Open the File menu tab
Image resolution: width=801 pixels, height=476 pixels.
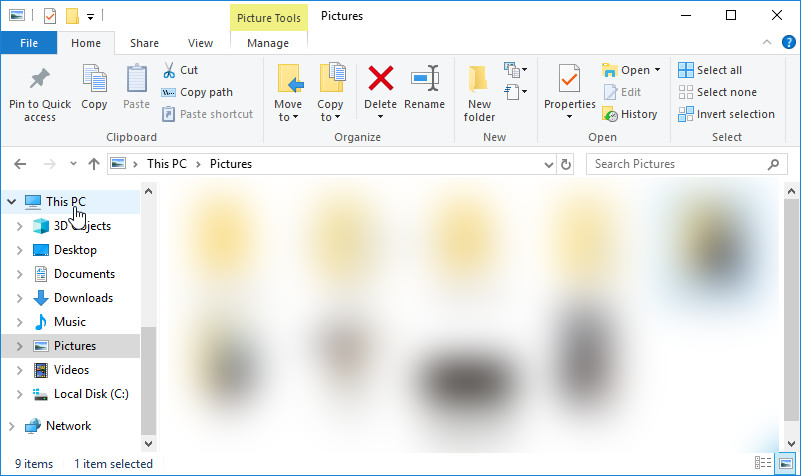point(29,43)
